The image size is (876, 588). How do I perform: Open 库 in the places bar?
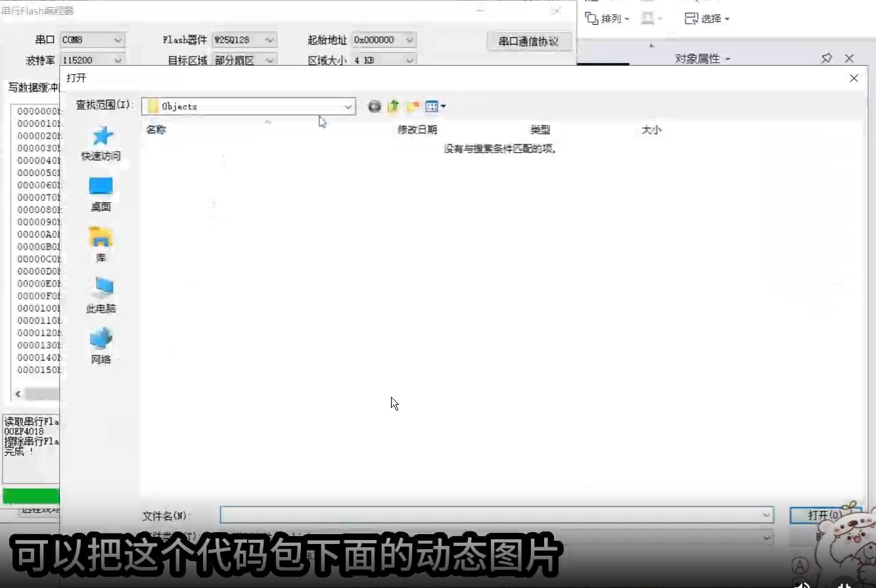(101, 244)
